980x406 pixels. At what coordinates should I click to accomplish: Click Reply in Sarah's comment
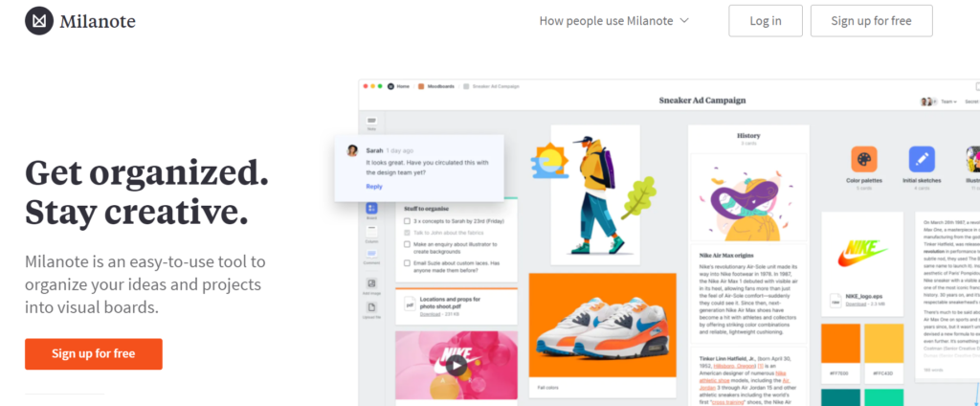[x=374, y=187]
